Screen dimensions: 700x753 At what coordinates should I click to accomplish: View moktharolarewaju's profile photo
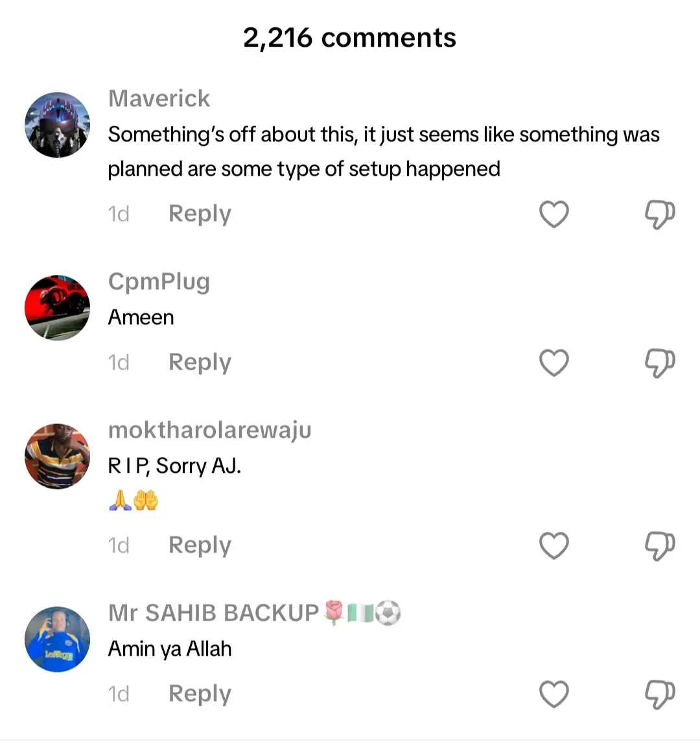point(57,456)
